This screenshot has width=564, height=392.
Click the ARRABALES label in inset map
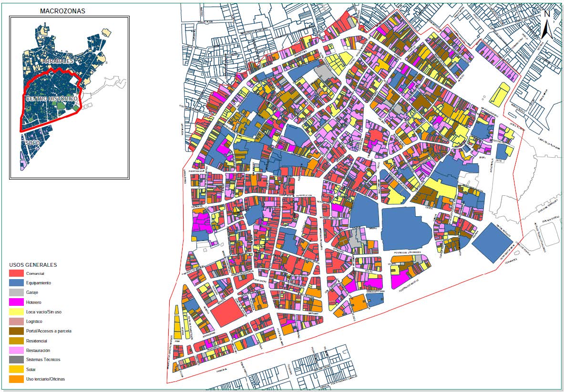pyautogui.click(x=57, y=62)
